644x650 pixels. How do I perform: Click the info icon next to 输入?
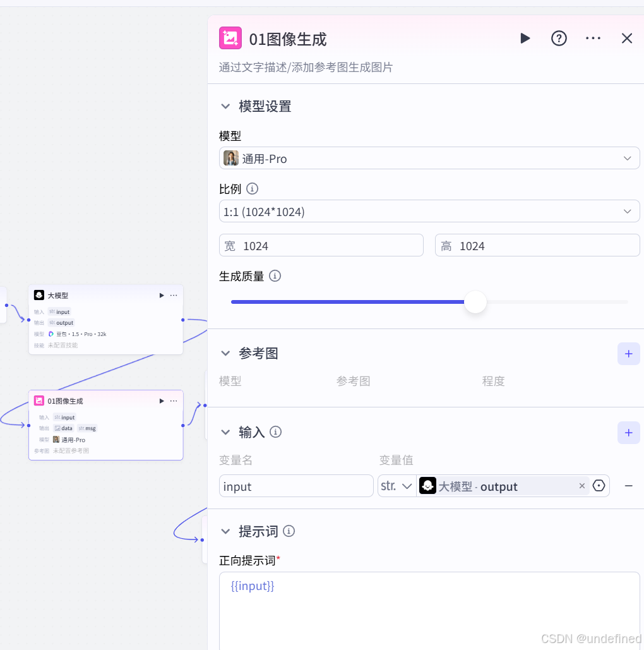pyautogui.click(x=275, y=432)
